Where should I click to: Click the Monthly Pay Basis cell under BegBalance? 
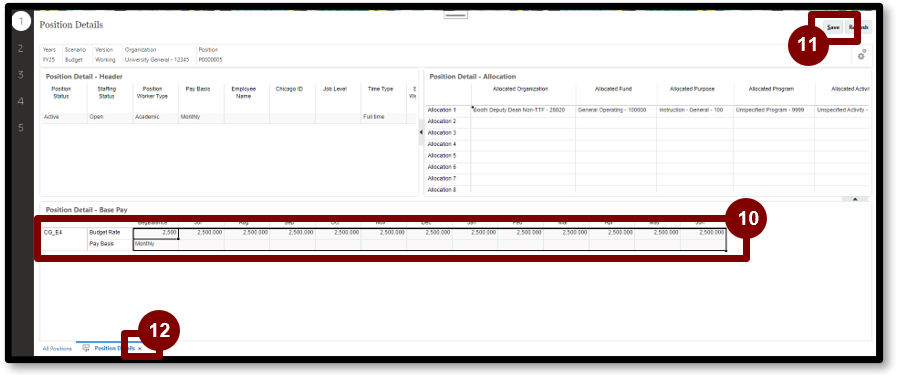click(156, 244)
